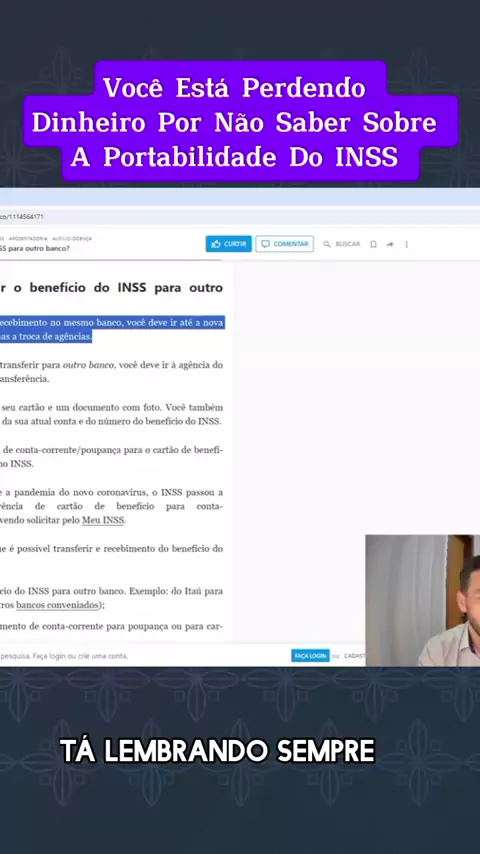
Task: Click the 'INSS para outro banco?' page title
Action: point(35,248)
